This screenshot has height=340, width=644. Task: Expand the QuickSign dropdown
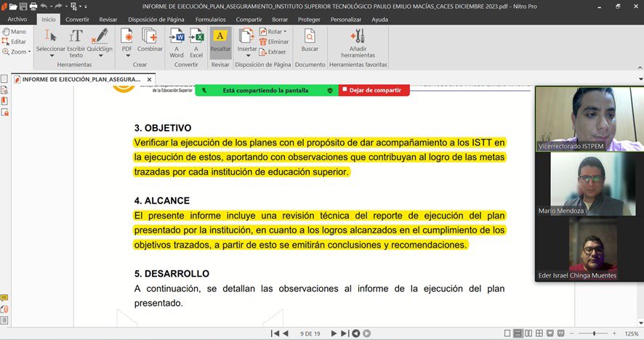click(100, 55)
